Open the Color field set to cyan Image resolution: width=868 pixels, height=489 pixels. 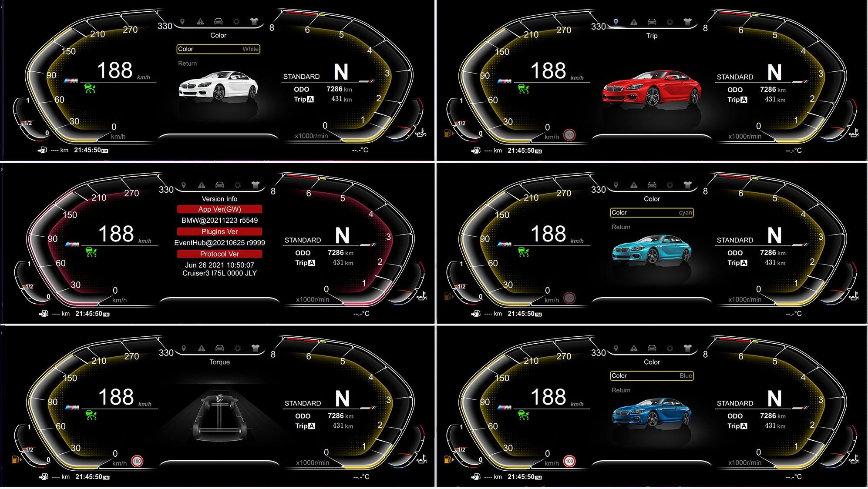coord(652,213)
